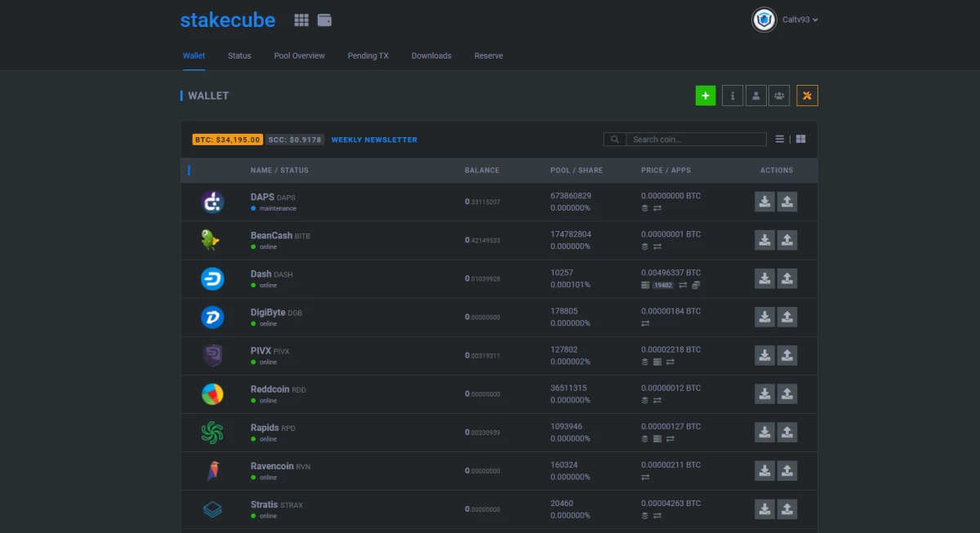Open the apps grid icon beside stakecube logo
Image resolution: width=980 pixels, height=533 pixels.
(x=301, y=20)
